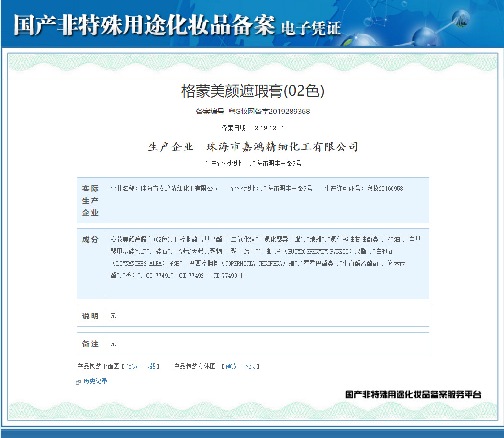Click the 国产非特殊用途化妆品备案 banner title

pyautogui.click(x=145, y=25)
